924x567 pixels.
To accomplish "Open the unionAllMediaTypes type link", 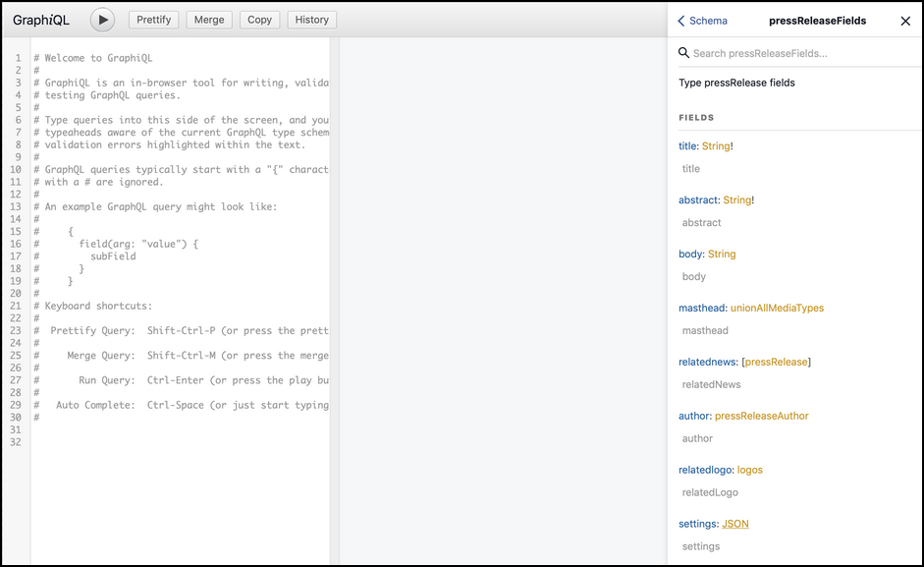I will (778, 308).
